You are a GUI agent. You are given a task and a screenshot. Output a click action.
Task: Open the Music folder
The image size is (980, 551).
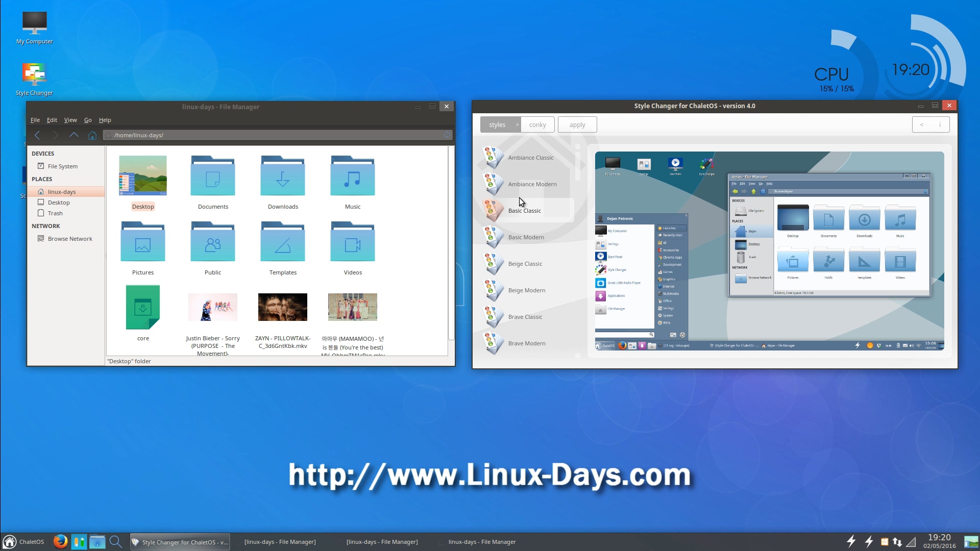coord(353,183)
